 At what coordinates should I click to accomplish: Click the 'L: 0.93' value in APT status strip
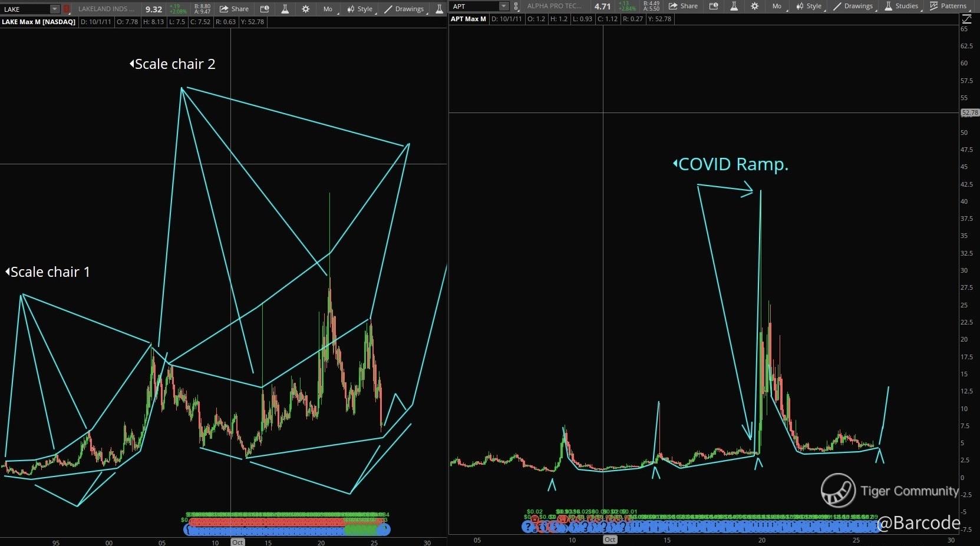pyautogui.click(x=583, y=19)
